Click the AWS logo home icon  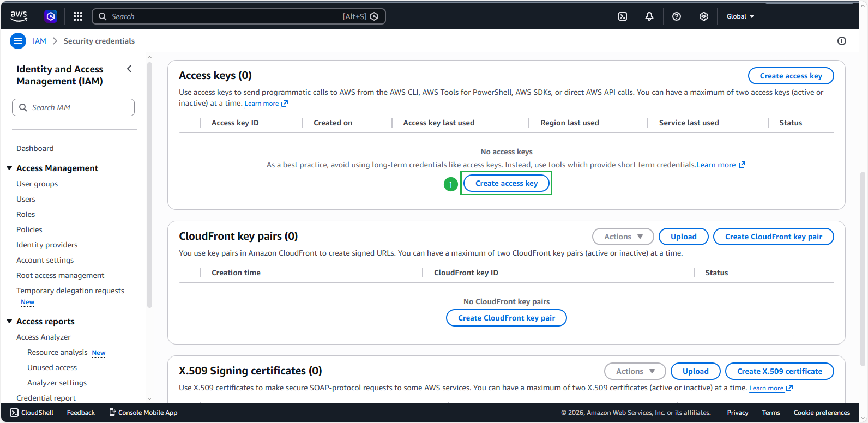coord(19,16)
